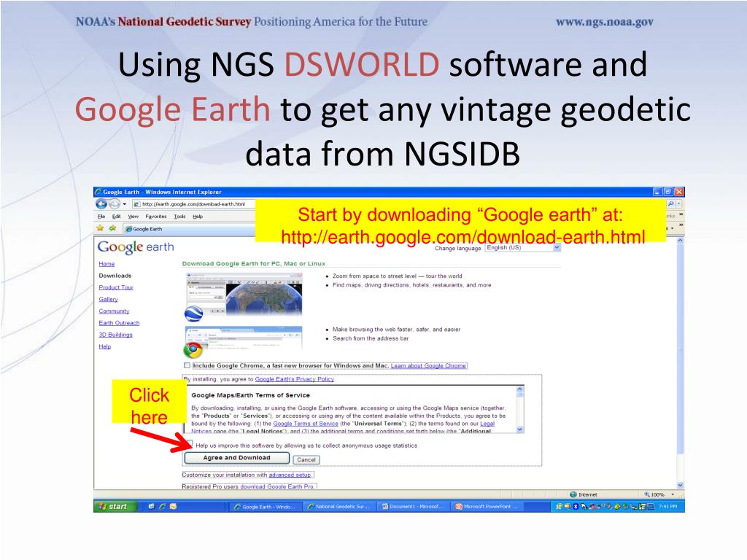Open the 3D Buildings link

point(115,335)
